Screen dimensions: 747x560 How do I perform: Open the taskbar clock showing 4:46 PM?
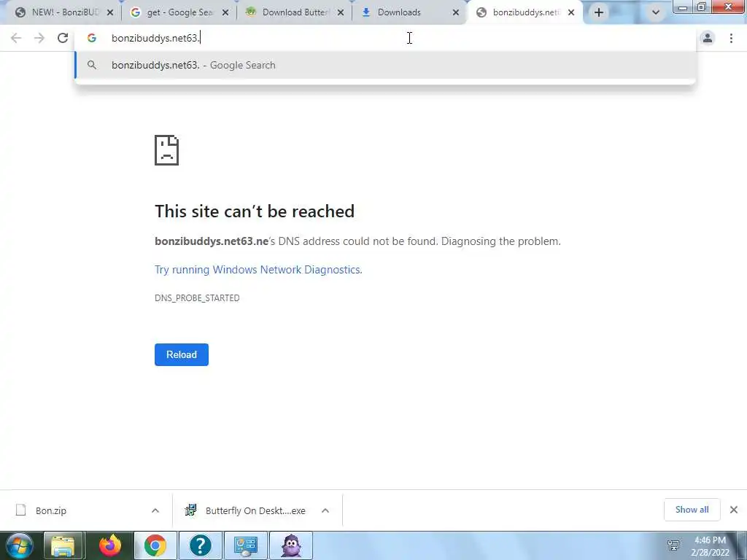click(x=710, y=546)
